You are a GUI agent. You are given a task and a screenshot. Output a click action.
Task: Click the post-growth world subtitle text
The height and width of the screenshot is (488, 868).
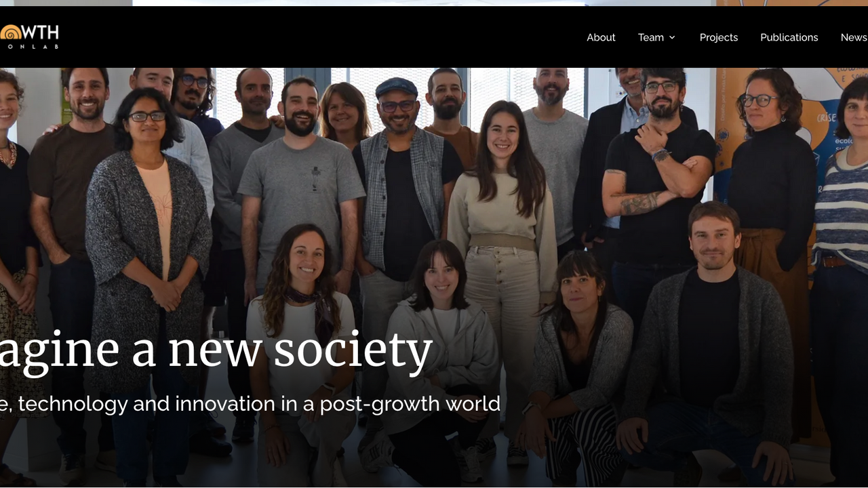[250, 404]
